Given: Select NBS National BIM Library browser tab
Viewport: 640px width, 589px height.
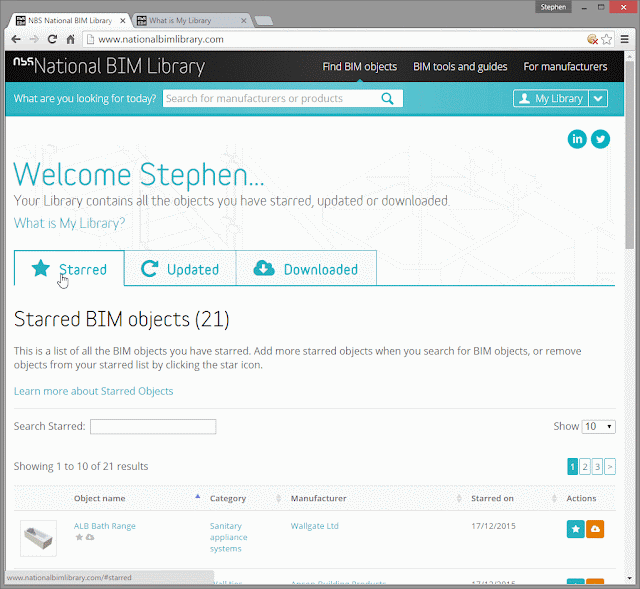Looking at the screenshot, I should coord(69,20).
